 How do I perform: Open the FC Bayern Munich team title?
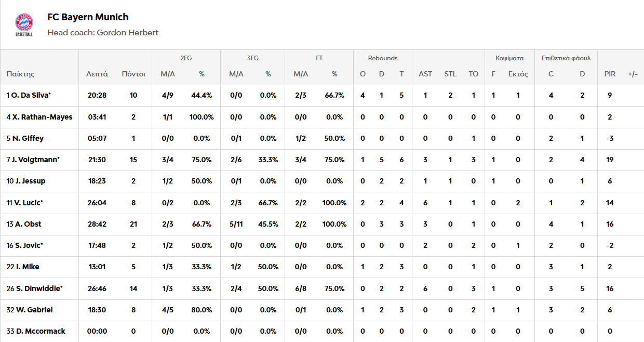point(88,17)
